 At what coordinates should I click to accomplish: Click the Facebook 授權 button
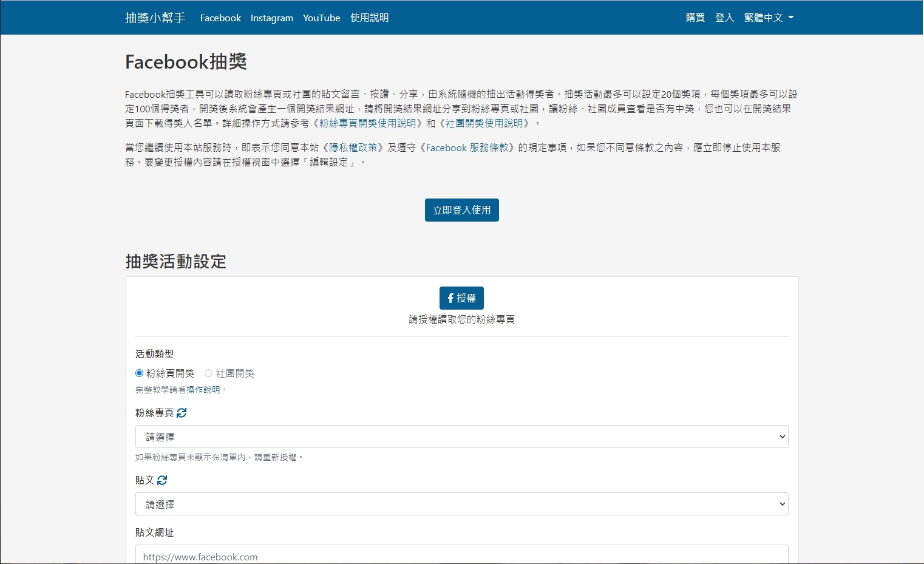click(x=461, y=298)
